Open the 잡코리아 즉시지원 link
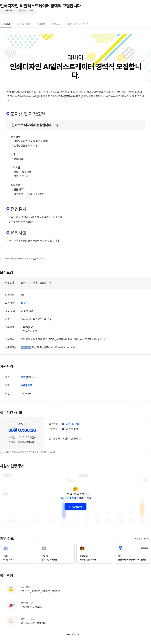Image resolution: width=151 pixels, height=644 pixels. 71,424
